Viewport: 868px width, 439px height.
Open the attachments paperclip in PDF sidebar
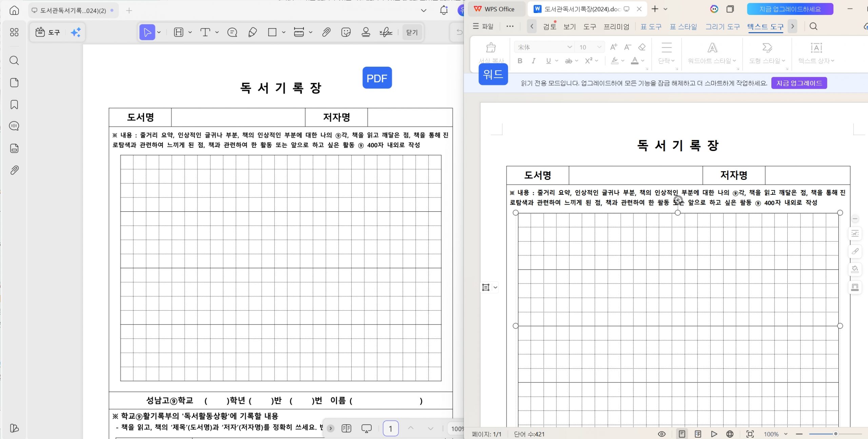14,170
